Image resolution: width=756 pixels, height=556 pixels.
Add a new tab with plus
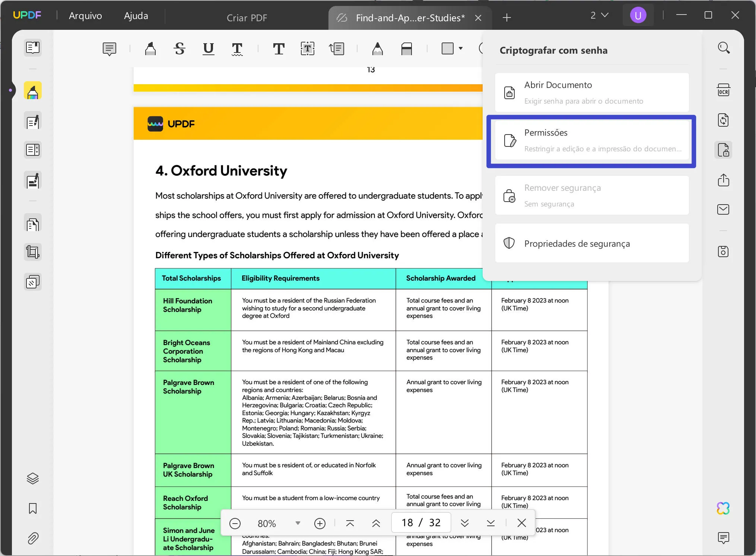(507, 18)
